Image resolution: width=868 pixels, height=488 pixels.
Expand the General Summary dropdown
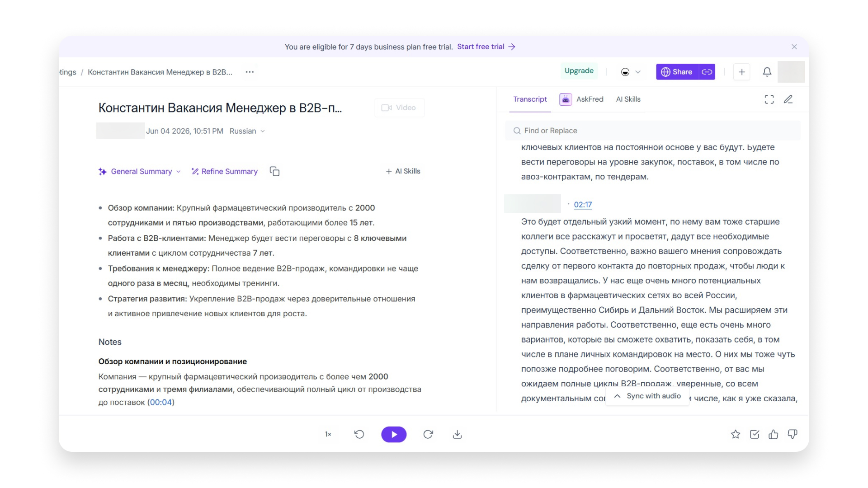click(x=140, y=171)
